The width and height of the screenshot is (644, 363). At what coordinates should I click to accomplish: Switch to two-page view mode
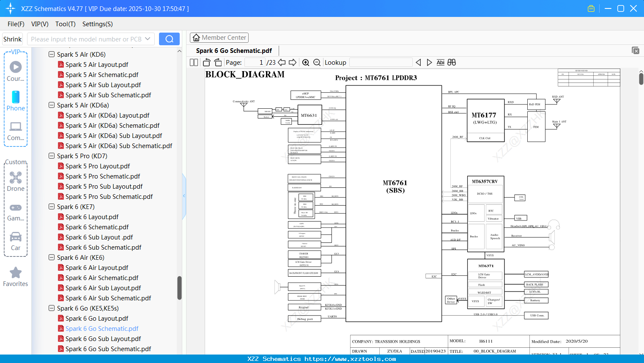[x=193, y=62]
